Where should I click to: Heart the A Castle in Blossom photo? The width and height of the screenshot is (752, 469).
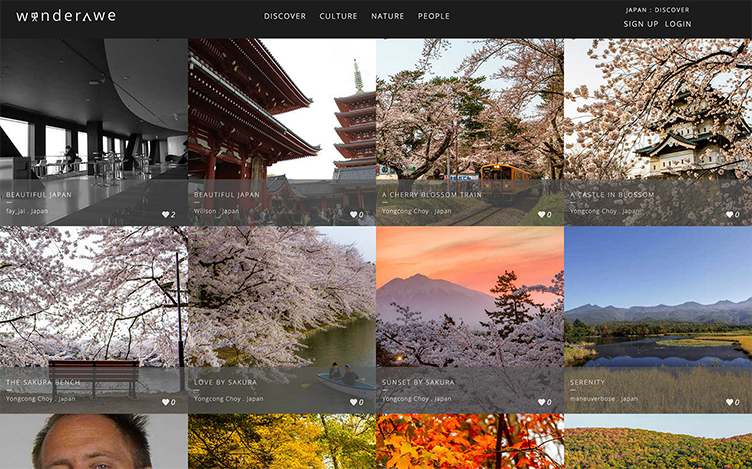(x=730, y=214)
